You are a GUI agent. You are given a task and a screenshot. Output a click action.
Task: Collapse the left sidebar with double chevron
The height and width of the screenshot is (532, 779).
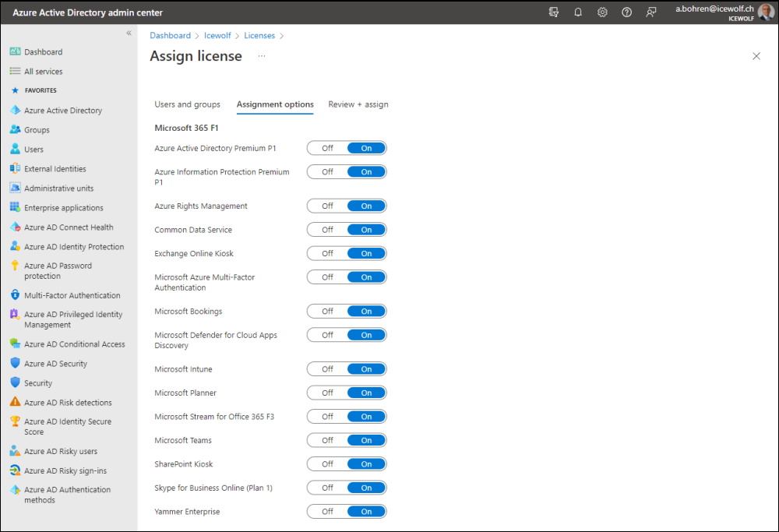pyautogui.click(x=129, y=33)
